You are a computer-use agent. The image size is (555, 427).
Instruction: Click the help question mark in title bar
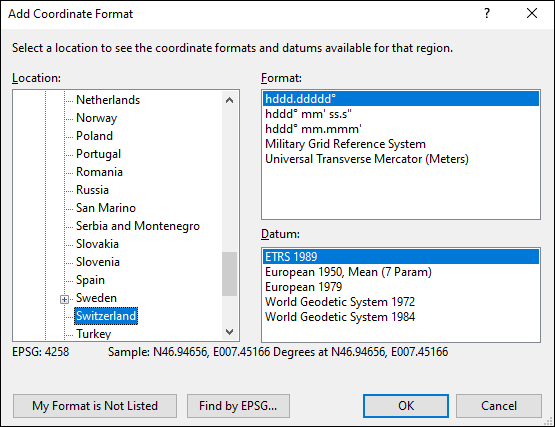click(x=487, y=13)
